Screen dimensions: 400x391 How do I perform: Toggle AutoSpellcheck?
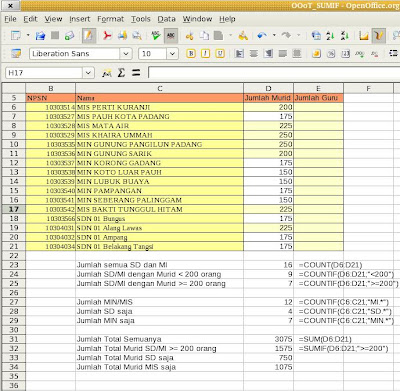pyautogui.click(x=171, y=35)
